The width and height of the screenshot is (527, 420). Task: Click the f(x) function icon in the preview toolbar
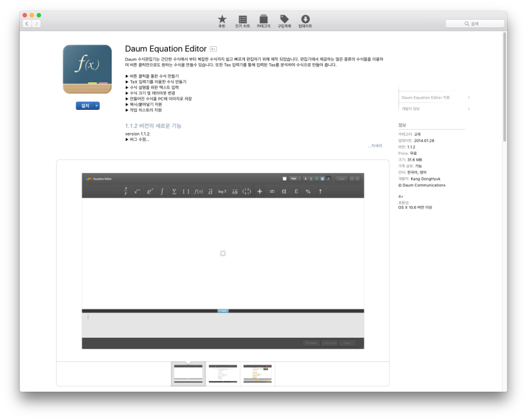(x=198, y=192)
